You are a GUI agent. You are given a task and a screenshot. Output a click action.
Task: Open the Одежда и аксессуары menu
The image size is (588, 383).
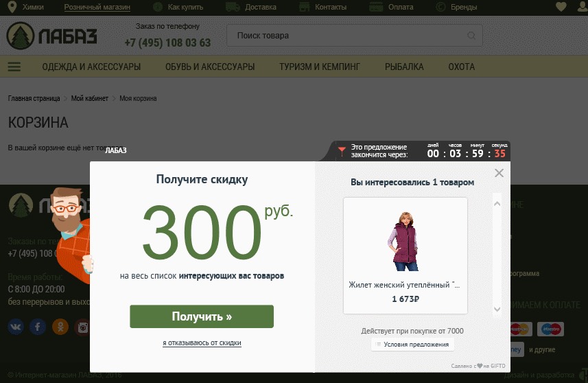(91, 67)
